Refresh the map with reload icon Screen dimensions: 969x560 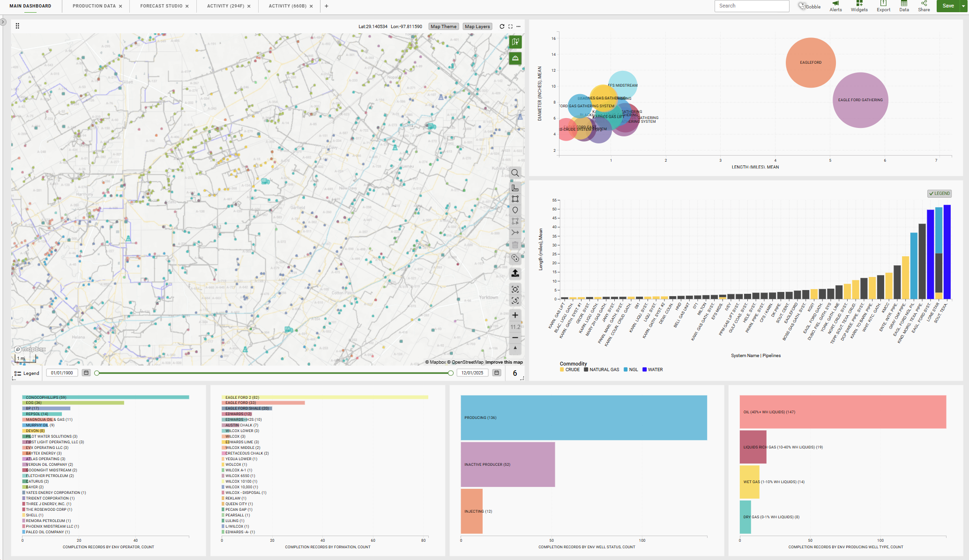[502, 27]
